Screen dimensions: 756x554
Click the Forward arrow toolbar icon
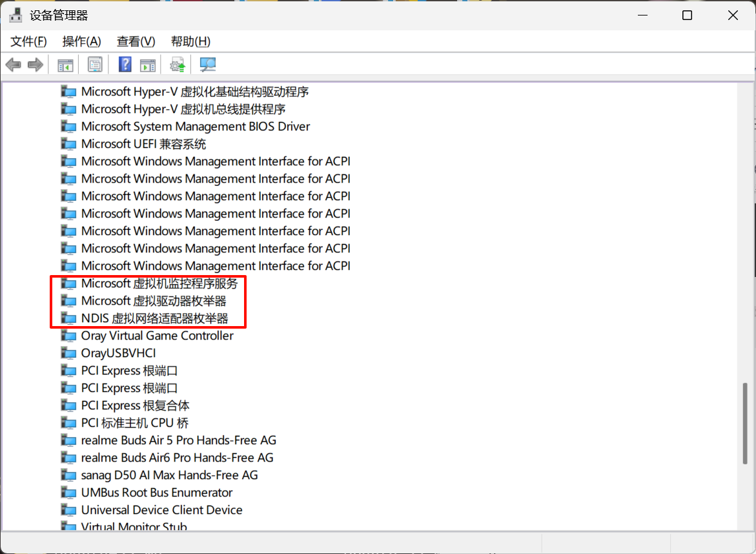(x=36, y=65)
